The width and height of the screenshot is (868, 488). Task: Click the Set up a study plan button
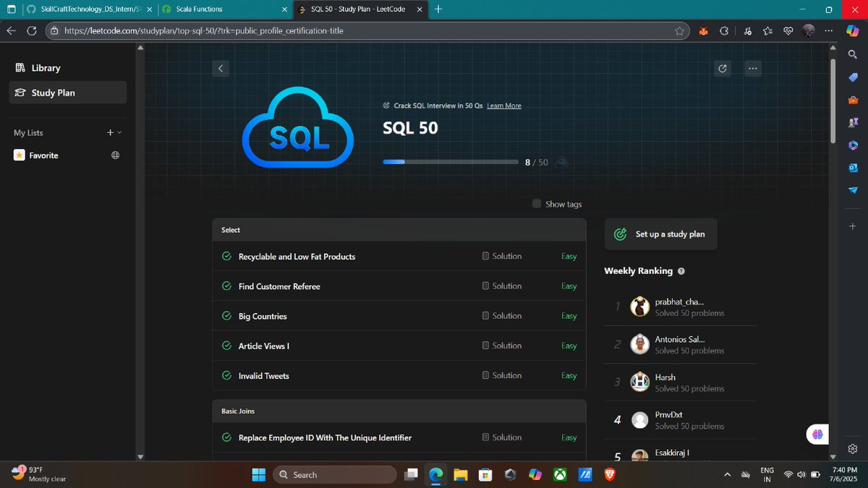660,234
